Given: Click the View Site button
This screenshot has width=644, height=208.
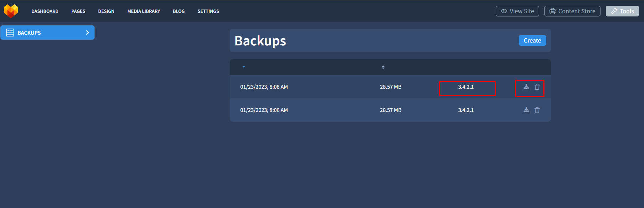Looking at the screenshot, I should click(517, 11).
